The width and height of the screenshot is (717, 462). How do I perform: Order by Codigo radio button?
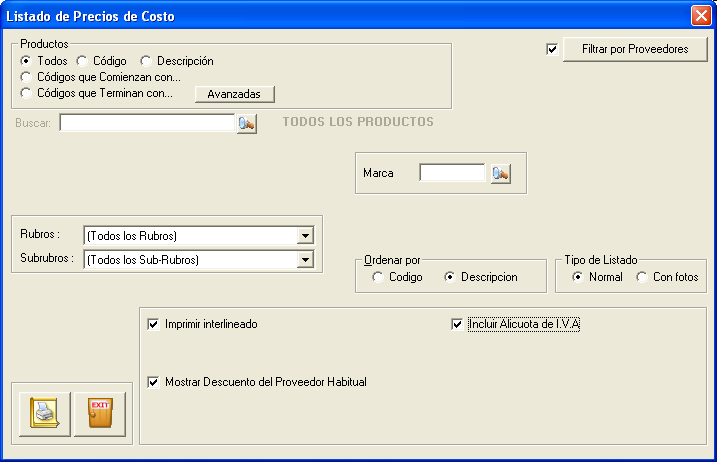378,277
